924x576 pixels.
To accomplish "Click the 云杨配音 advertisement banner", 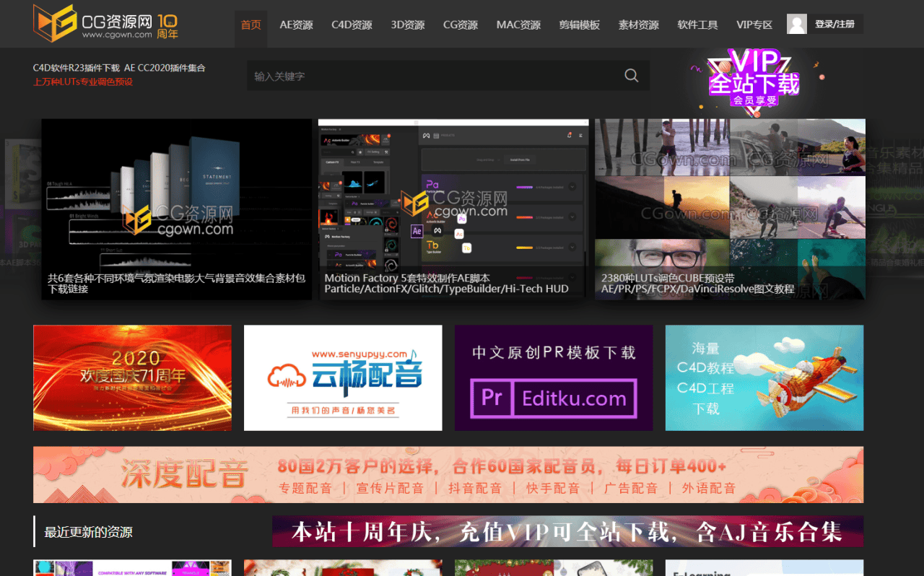I will pyautogui.click(x=343, y=378).
